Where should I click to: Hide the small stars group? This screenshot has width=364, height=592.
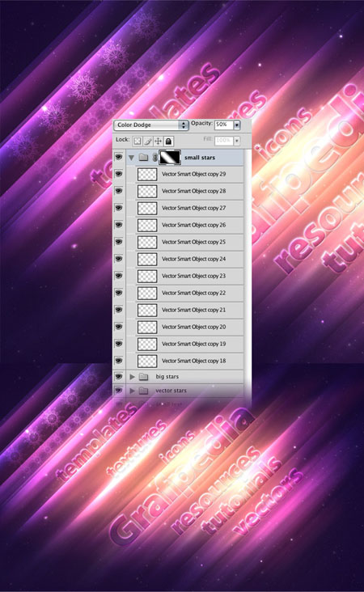point(119,157)
